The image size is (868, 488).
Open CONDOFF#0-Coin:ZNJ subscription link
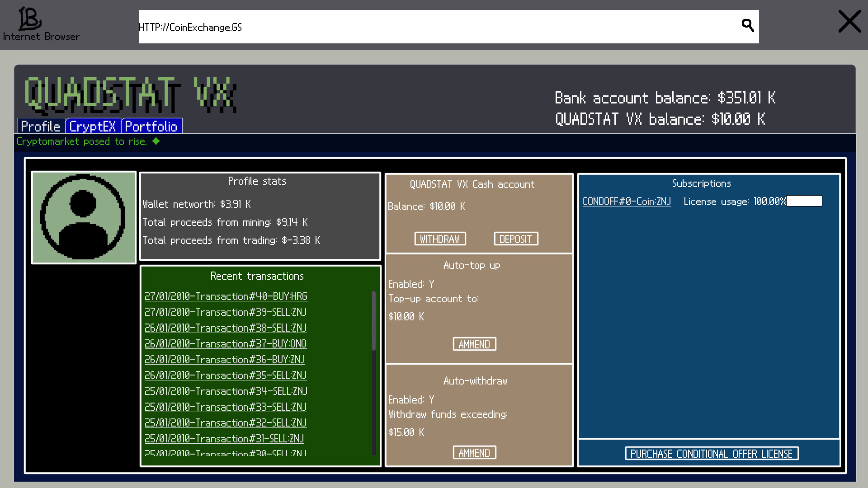pyautogui.click(x=626, y=202)
